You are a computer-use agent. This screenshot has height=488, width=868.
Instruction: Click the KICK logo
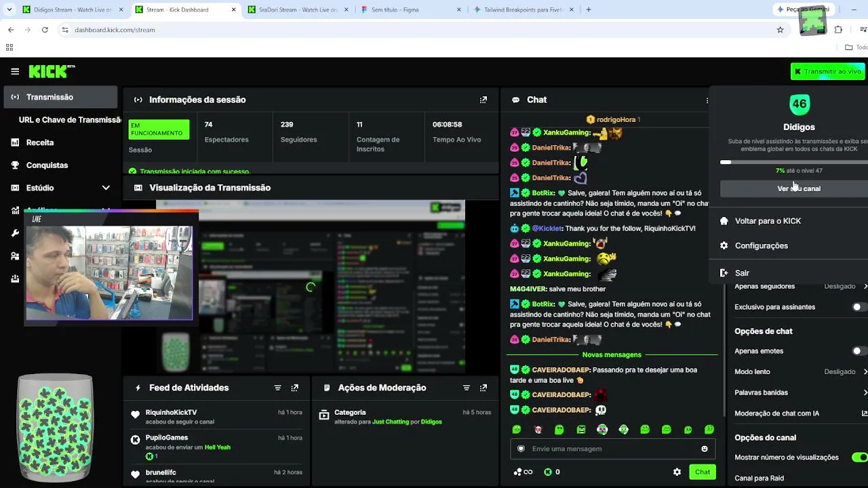[52, 71]
